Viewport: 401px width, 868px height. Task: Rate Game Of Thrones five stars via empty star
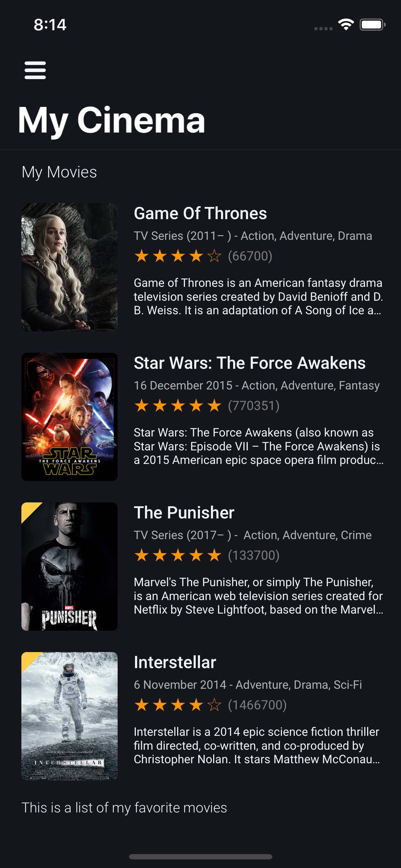pos(214,256)
